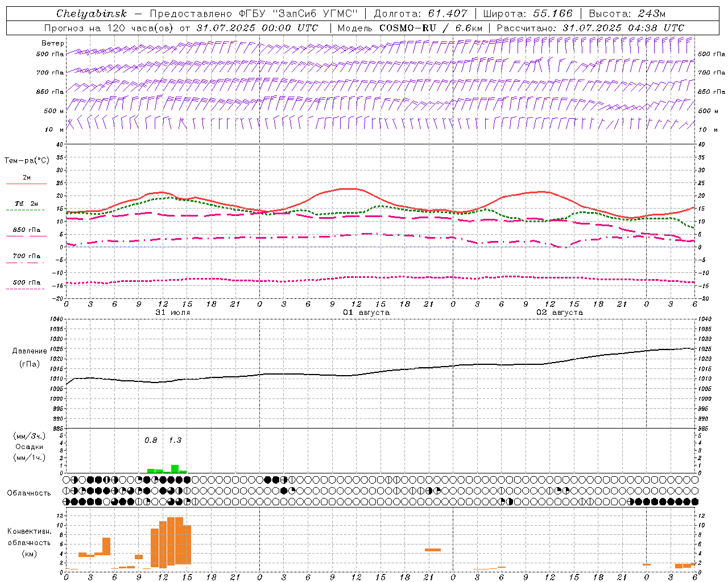Click the Chelyabinsk location title
Screen dimensions: 728x582
click(92, 14)
